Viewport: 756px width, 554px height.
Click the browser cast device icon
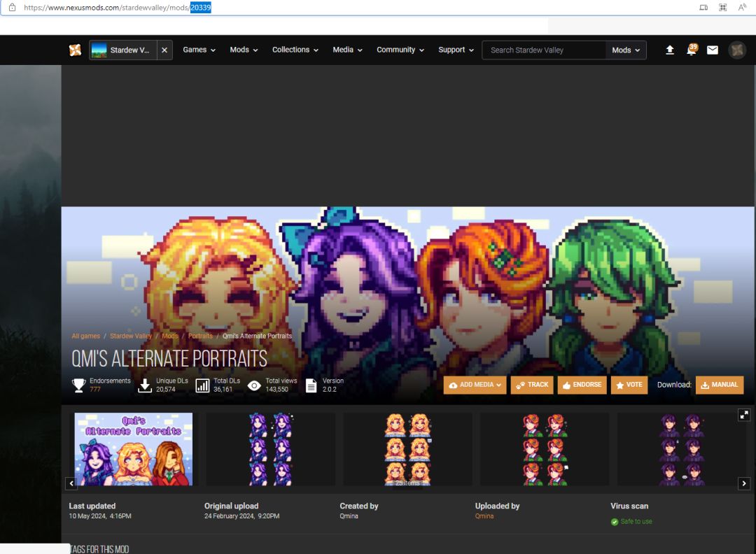tap(703, 7)
